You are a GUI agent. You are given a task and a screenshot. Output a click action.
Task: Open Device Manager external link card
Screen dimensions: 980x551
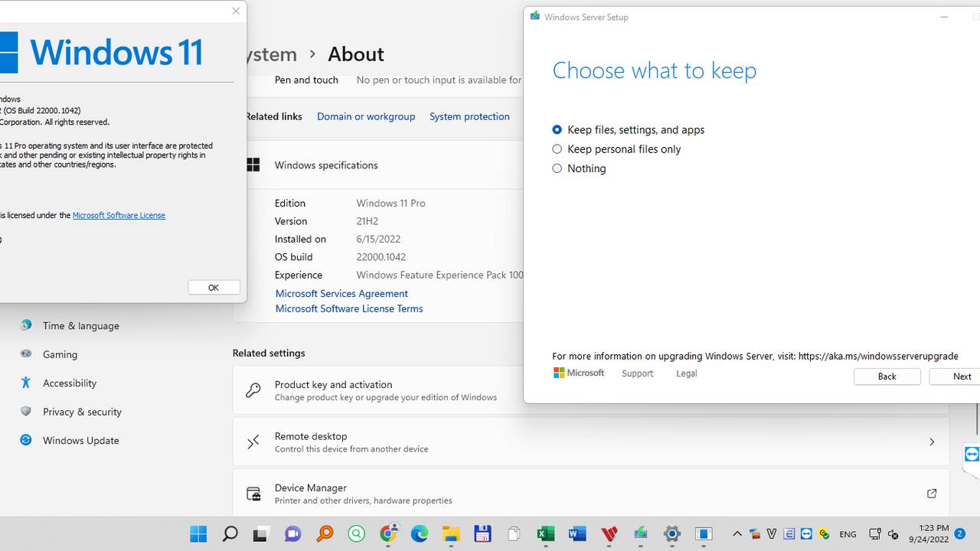pos(591,494)
